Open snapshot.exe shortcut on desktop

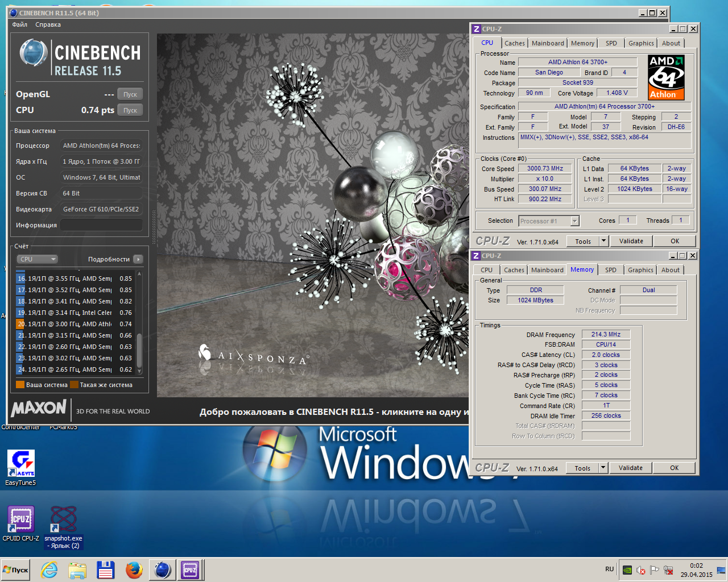pyautogui.click(x=63, y=527)
